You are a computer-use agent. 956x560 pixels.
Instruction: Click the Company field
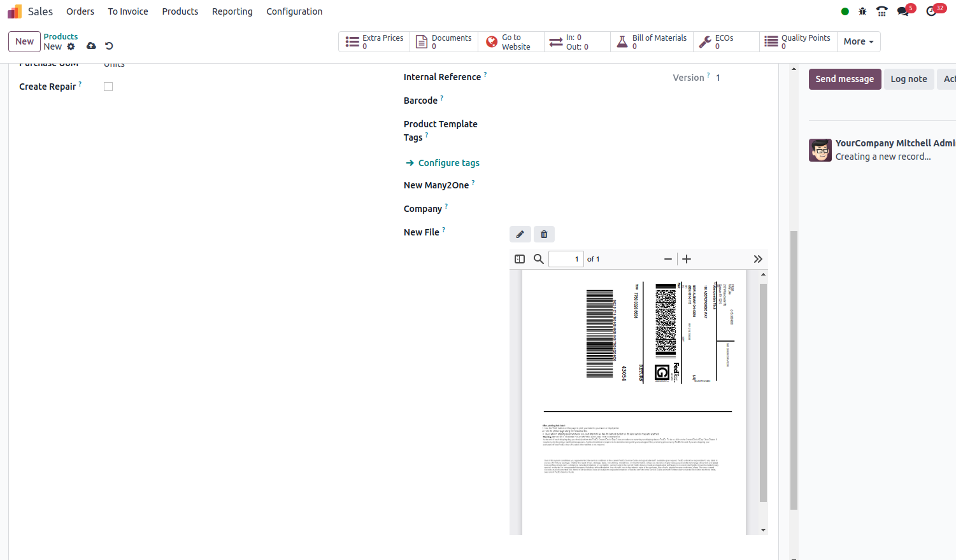coord(639,209)
